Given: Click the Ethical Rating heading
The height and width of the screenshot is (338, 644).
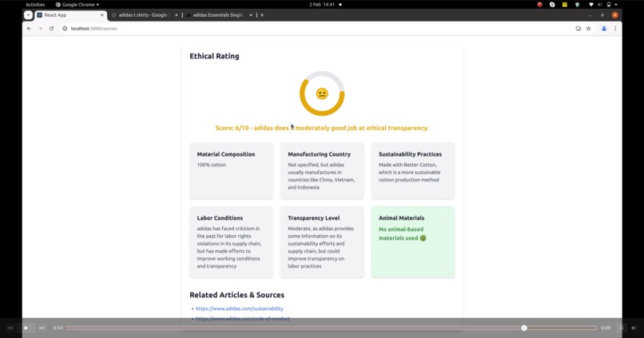Looking at the screenshot, I should 214,56.
